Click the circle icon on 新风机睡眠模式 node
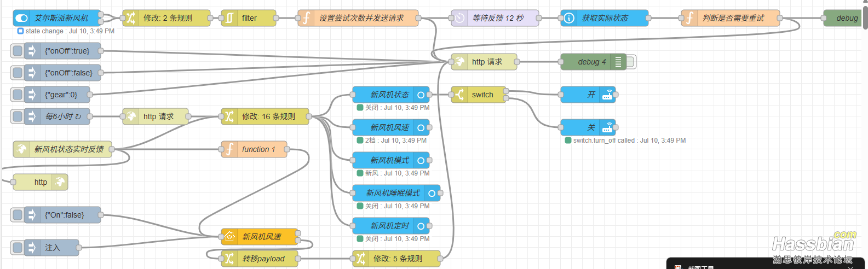868x269 pixels. click(432, 193)
